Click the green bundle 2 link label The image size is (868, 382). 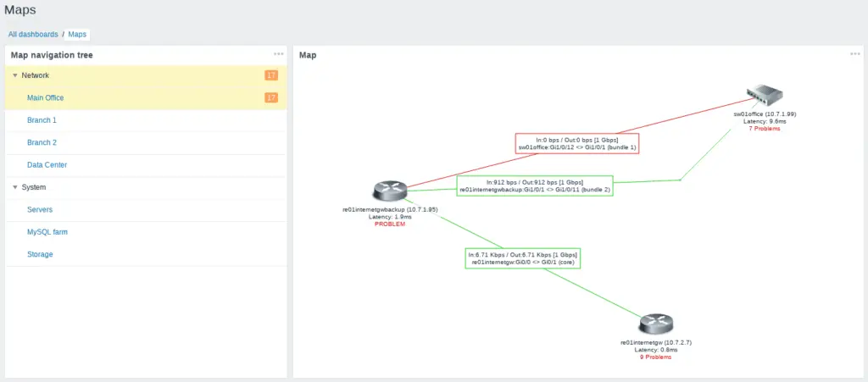[x=535, y=185]
